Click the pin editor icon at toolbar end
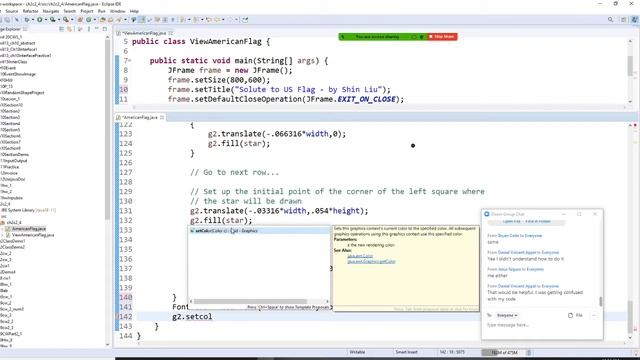Viewport: 640px width, 360px height. click(245, 20)
